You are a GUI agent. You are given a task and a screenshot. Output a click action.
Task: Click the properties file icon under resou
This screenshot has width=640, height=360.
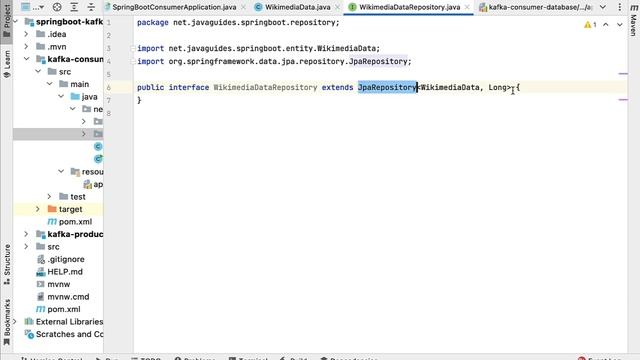[x=88, y=184]
